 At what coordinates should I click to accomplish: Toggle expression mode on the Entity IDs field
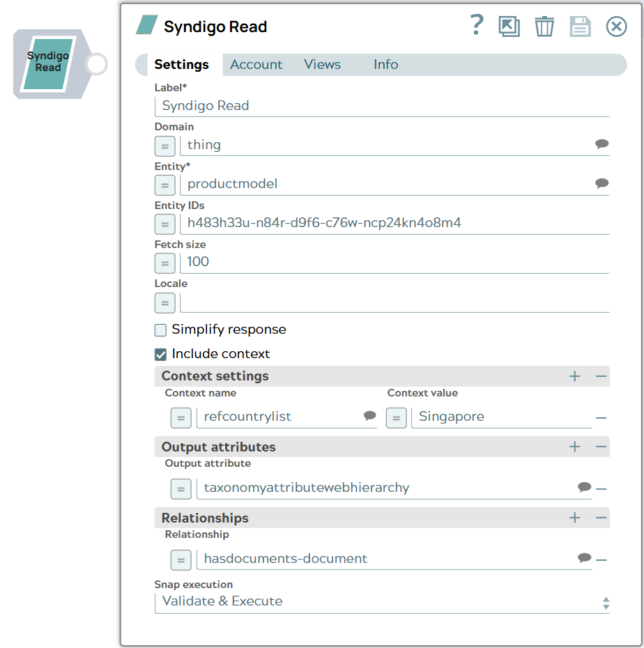tap(164, 224)
